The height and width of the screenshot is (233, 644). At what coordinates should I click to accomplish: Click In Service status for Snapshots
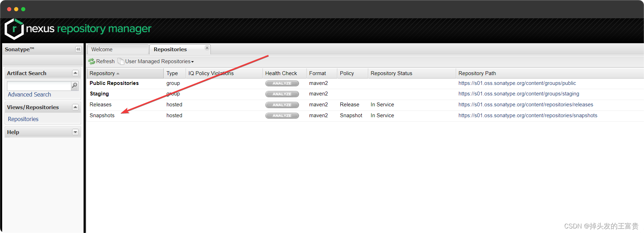382,115
